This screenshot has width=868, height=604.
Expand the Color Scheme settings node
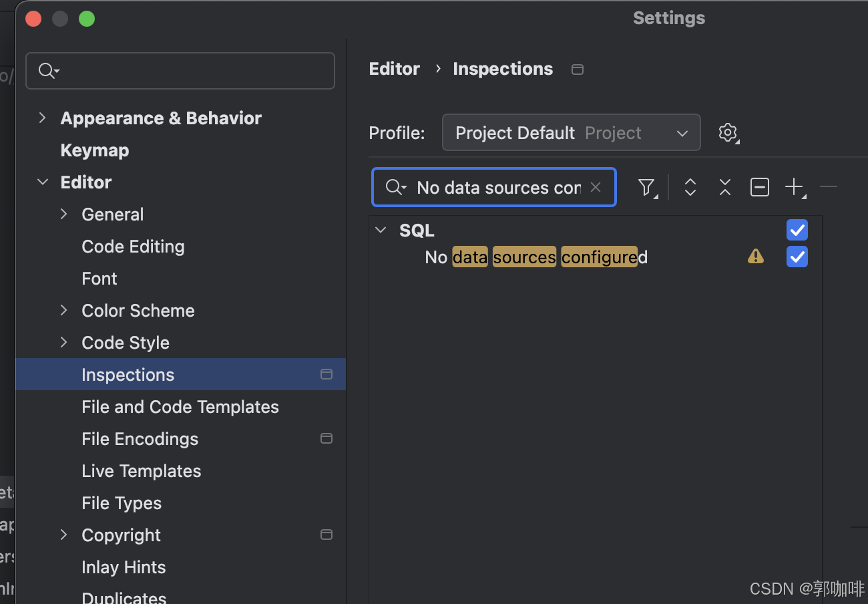pyautogui.click(x=64, y=311)
